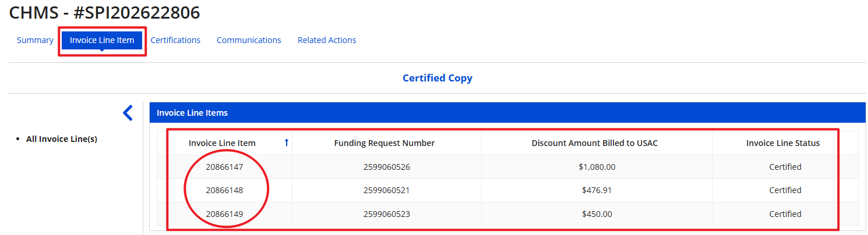Select invoice line item 20866149
The image size is (868, 235).
pos(224,214)
